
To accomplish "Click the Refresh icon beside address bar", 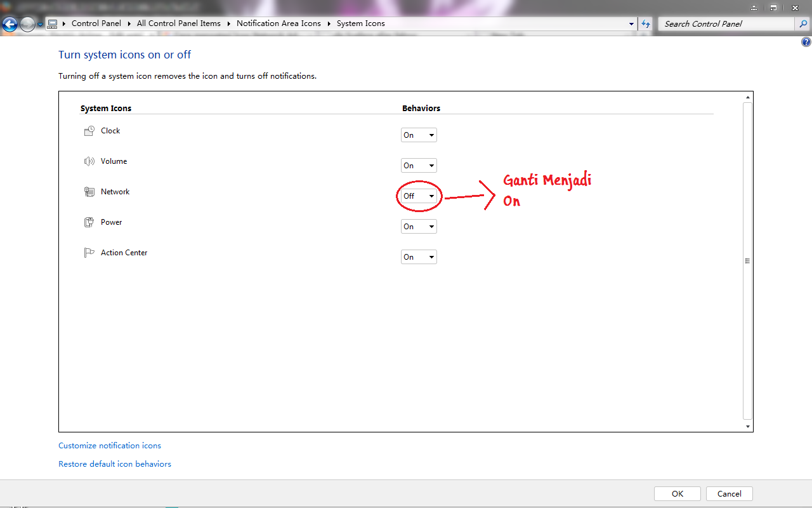I will pyautogui.click(x=645, y=23).
